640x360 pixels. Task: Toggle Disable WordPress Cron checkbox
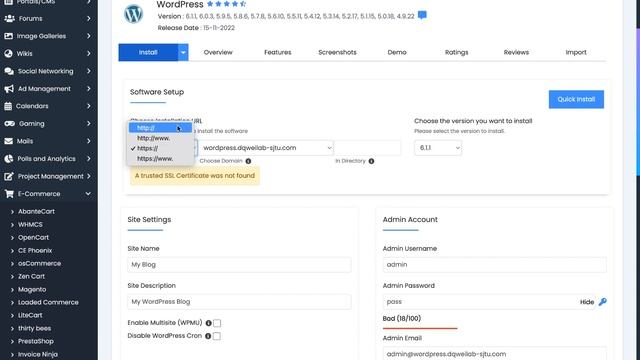217,336
